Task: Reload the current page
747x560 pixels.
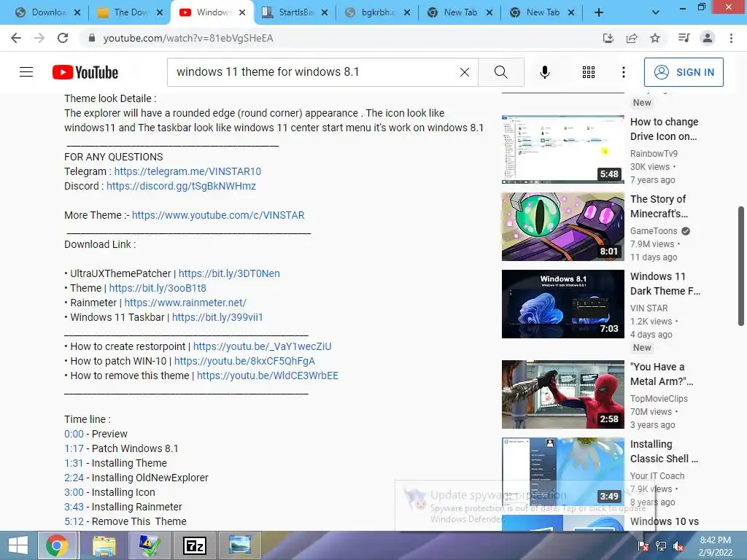Action: click(63, 38)
